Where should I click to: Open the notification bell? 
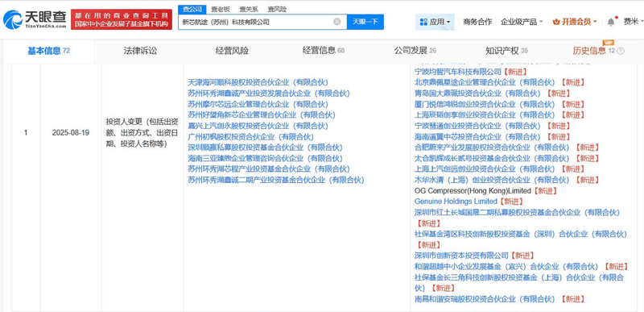(611, 22)
